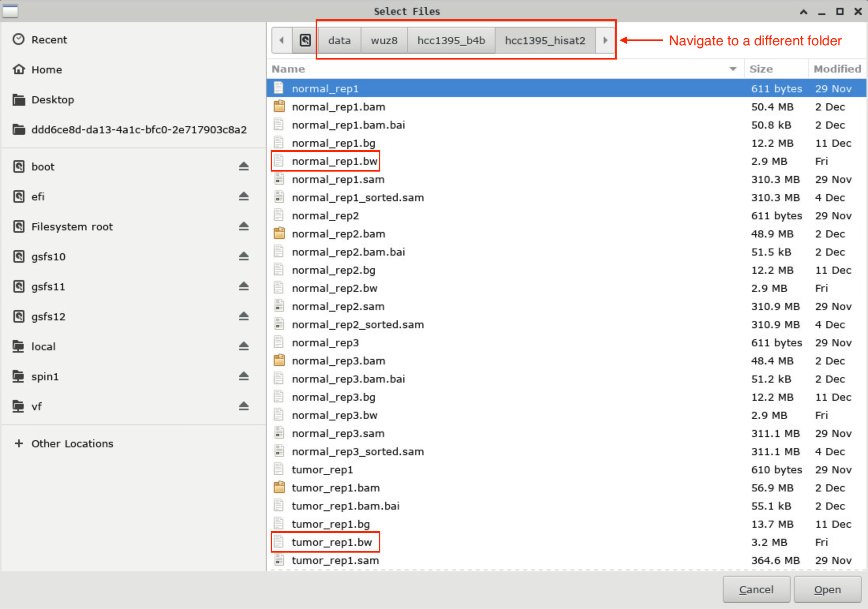Select the tumor_rep1.bw file
868x609 pixels.
331,542
